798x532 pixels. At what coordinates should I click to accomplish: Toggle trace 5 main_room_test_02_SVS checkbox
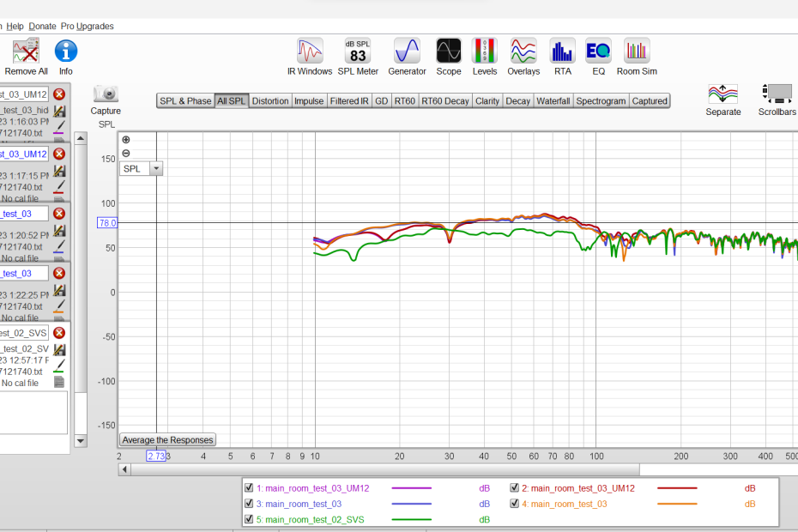click(249, 519)
